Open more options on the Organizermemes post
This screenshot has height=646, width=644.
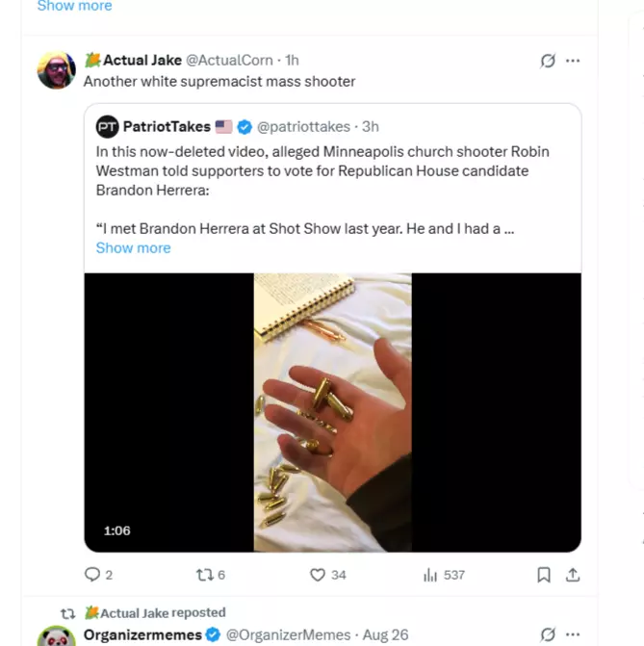[x=573, y=634]
